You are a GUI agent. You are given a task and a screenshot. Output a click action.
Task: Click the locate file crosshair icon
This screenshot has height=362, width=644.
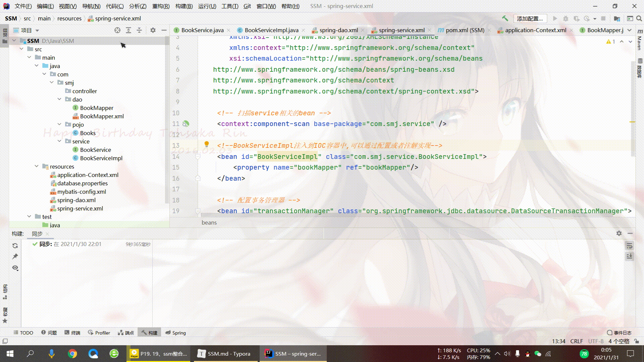tap(117, 30)
